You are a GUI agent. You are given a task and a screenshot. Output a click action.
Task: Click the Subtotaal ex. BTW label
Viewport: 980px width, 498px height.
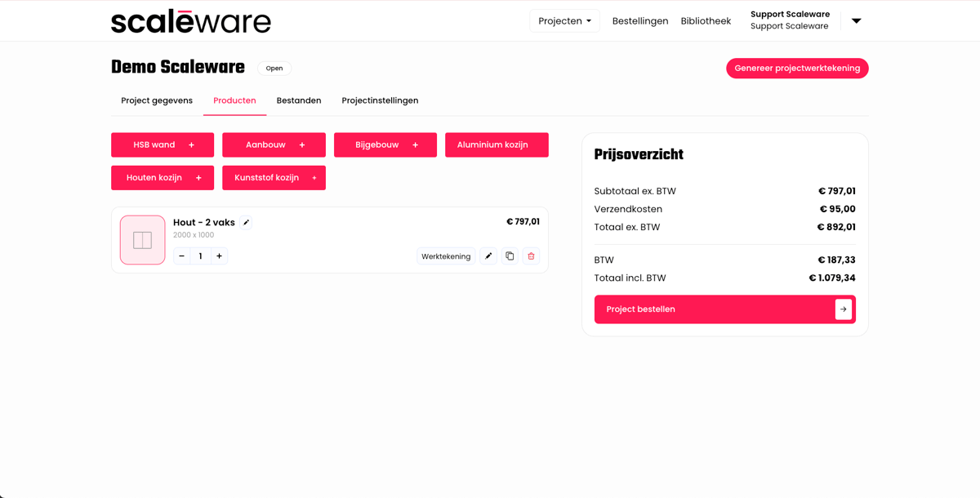635,191
